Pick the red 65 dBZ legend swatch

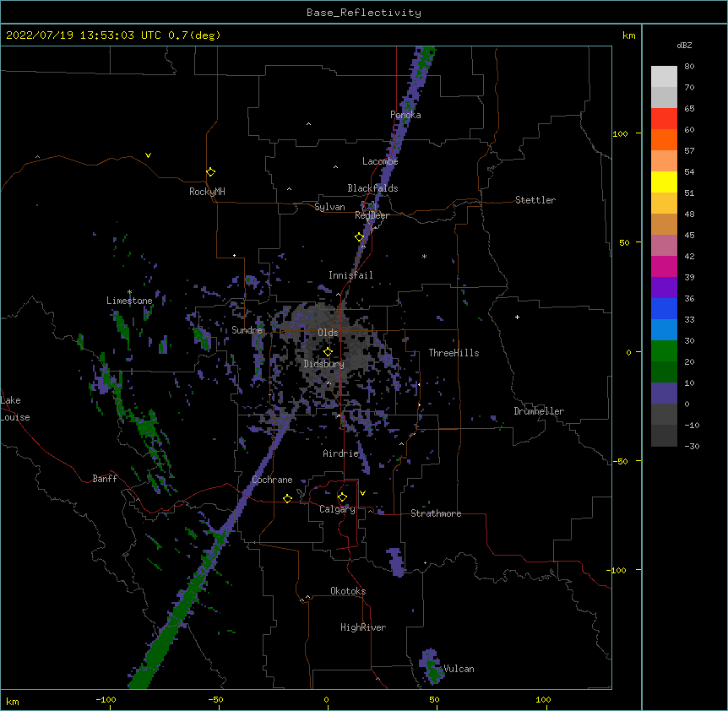[x=664, y=119]
